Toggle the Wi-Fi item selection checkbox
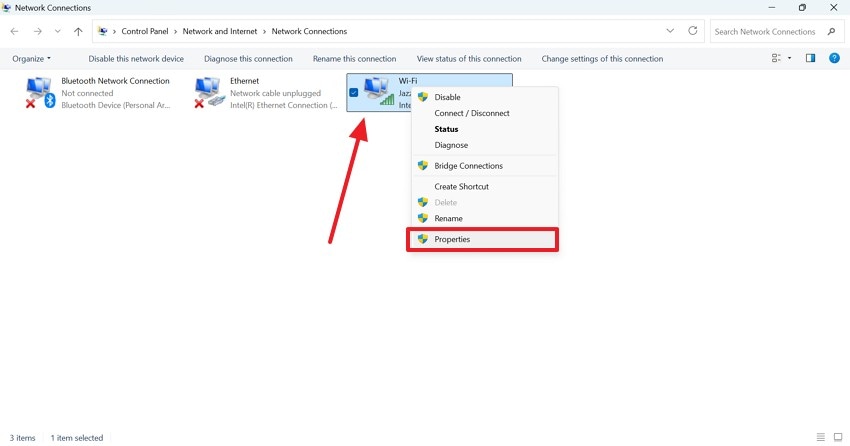Screen dimensions: 850x446 point(353,93)
